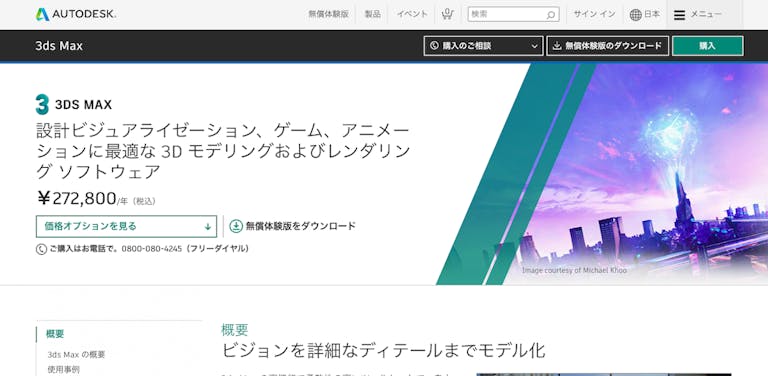Open the shopping cart icon
This screenshot has height=376, width=768.
(447, 14)
